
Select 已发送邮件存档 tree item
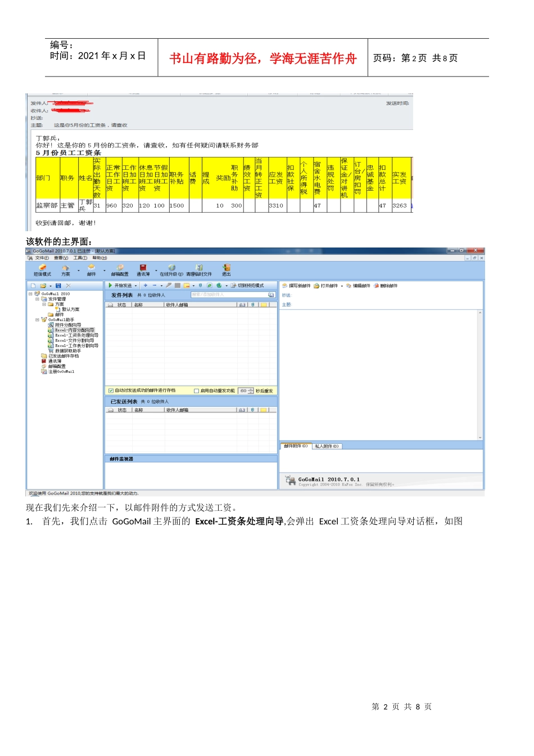[x=60, y=356]
